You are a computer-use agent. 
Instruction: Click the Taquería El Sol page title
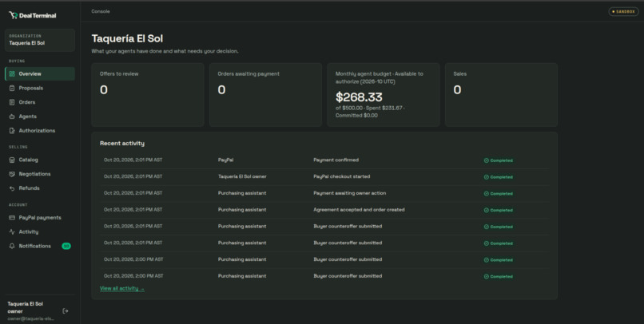tap(127, 38)
